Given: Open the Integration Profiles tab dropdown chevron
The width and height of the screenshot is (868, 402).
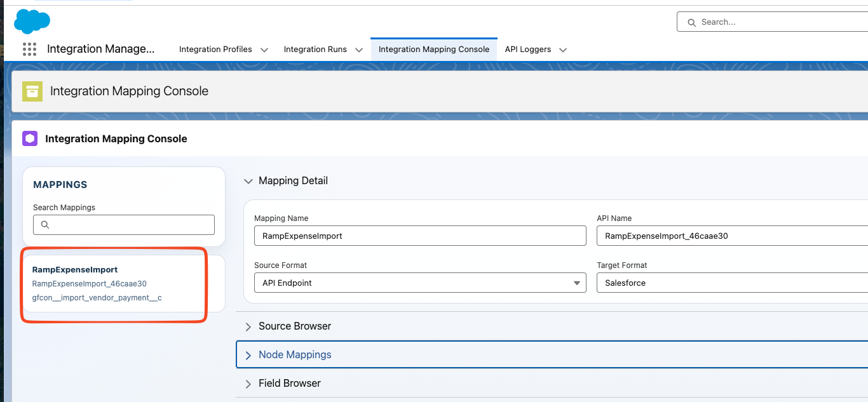Looking at the screenshot, I should 264,50.
